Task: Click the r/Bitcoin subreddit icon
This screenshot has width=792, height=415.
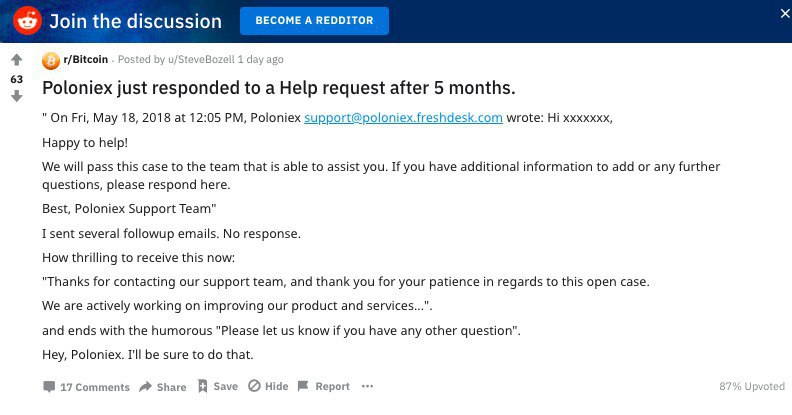Action: pos(51,61)
